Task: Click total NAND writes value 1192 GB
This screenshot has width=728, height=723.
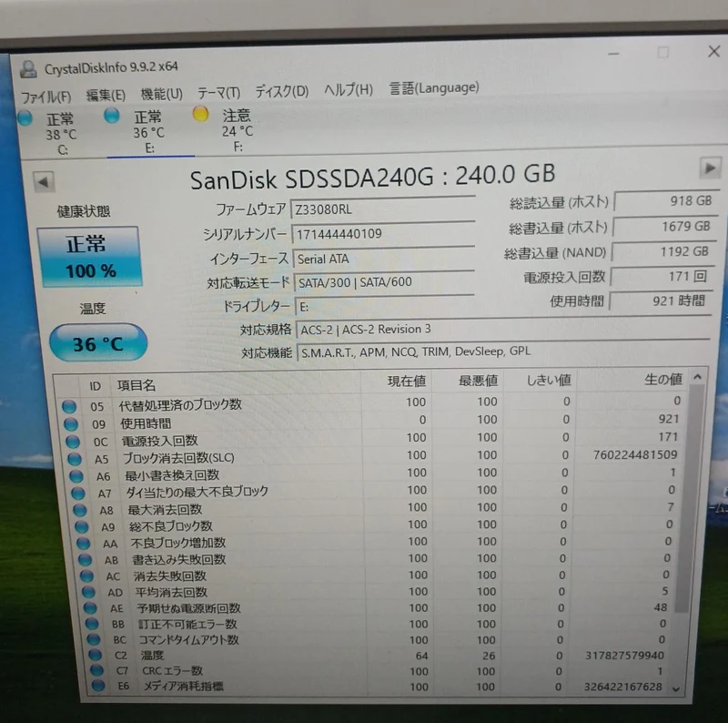Action: (663, 251)
